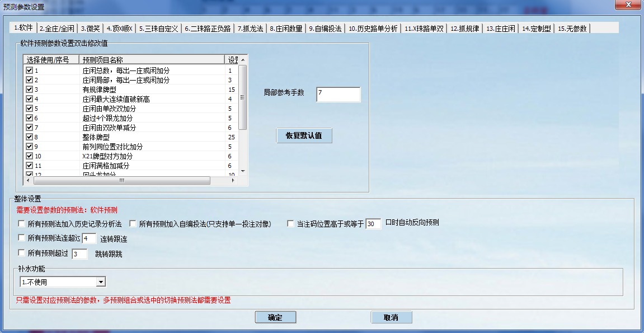Enable the 所有预测超过 跳转跟跳 option
644x333 pixels.
[x=20, y=254]
